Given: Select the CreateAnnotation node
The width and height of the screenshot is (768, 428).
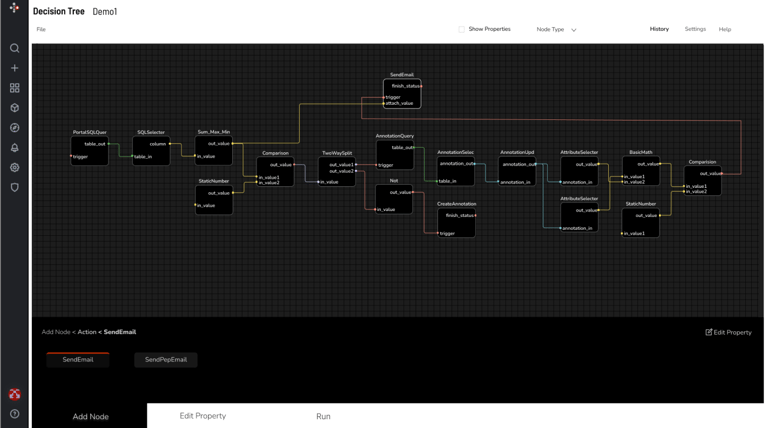Looking at the screenshot, I should pos(456,222).
